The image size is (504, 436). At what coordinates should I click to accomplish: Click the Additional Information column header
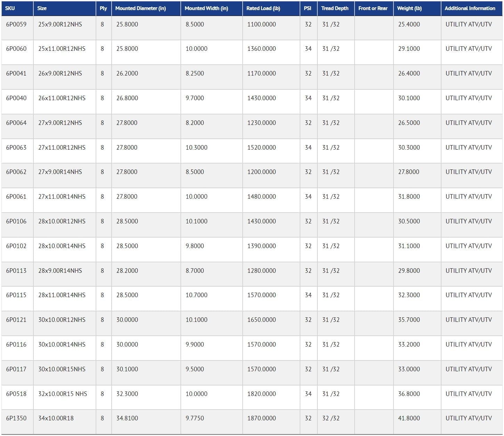(470, 8)
